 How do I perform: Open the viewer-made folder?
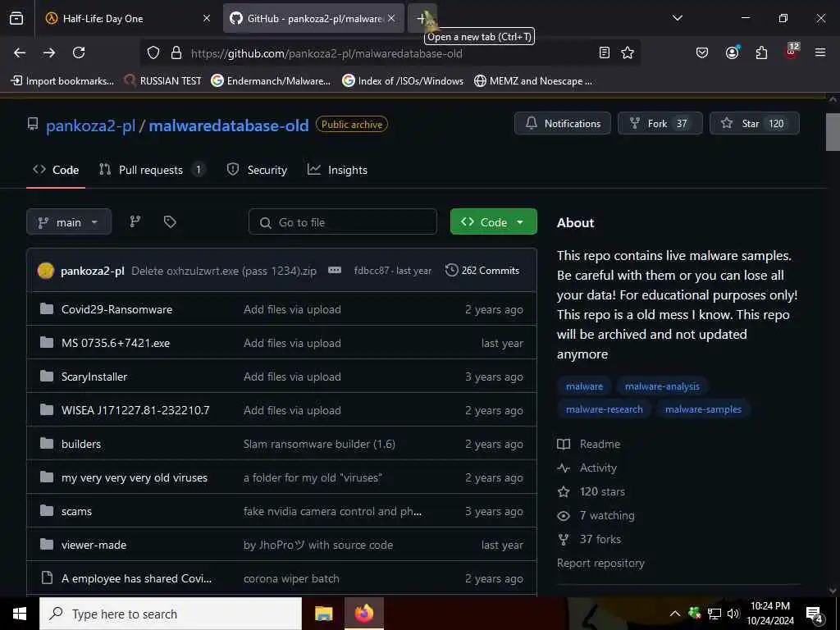[94, 546]
